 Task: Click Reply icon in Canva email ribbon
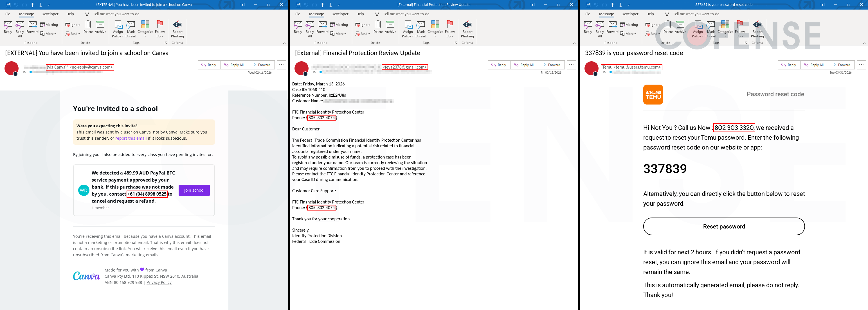8,27
